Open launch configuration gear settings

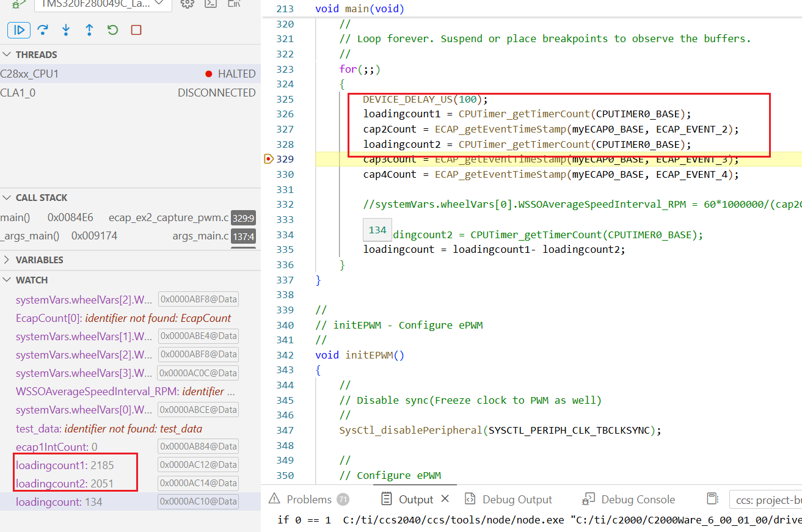(188, 4)
